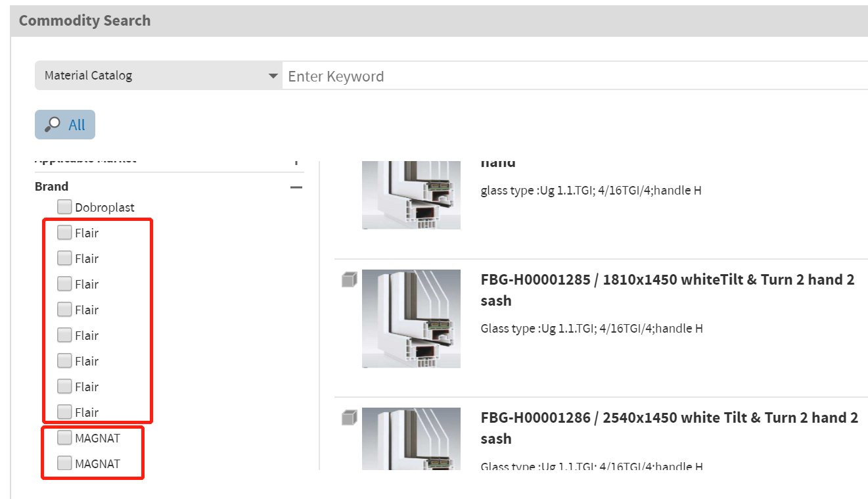Click the Brand section heading
868x499 pixels.
(x=51, y=186)
